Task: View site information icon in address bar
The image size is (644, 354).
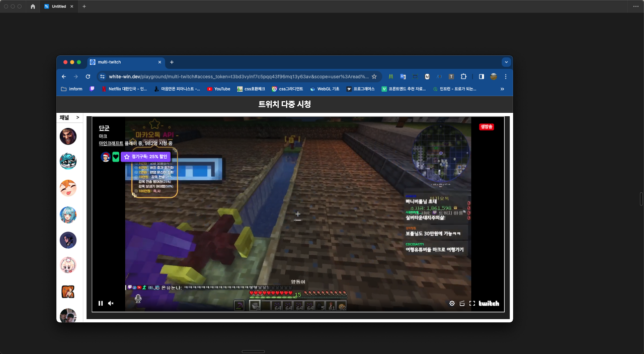Action: (102, 77)
